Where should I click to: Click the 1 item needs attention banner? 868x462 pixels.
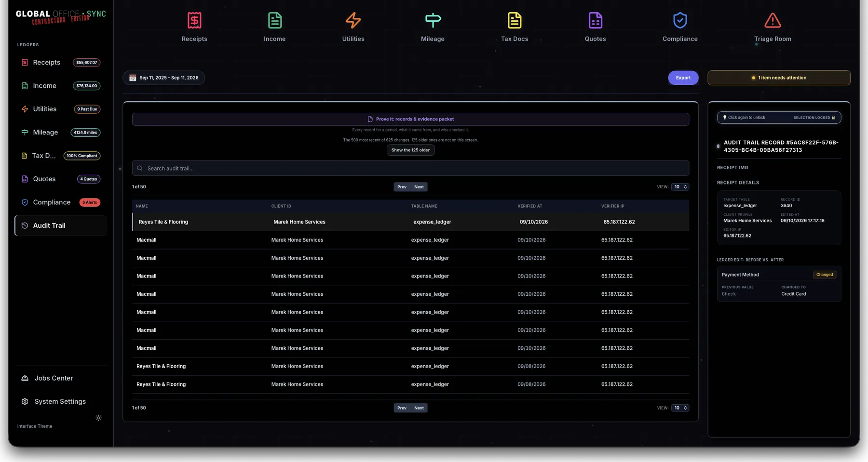[779, 78]
